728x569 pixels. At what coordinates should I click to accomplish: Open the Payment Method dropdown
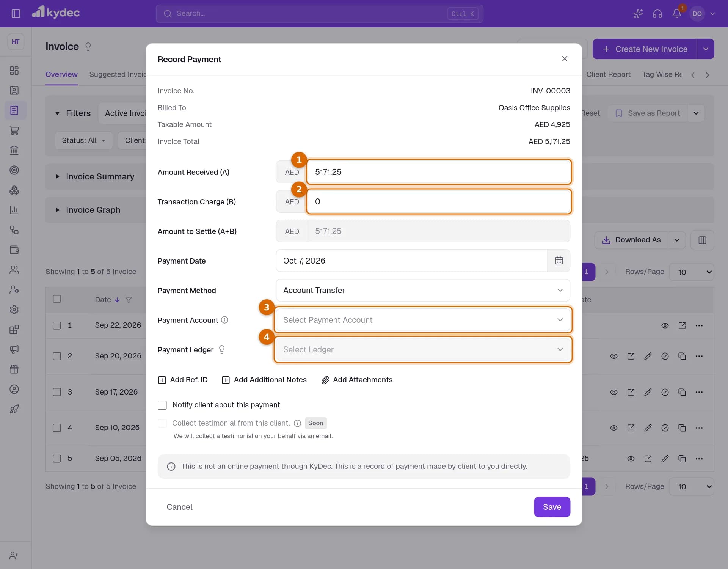click(x=423, y=290)
